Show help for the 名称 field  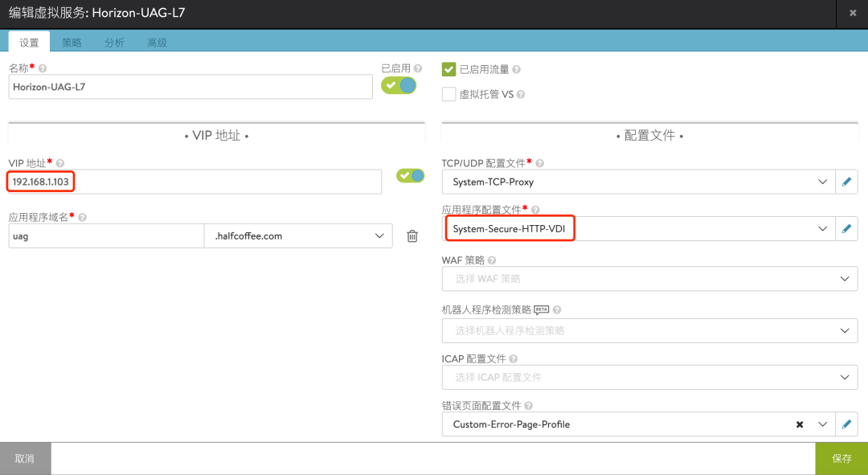(43, 68)
